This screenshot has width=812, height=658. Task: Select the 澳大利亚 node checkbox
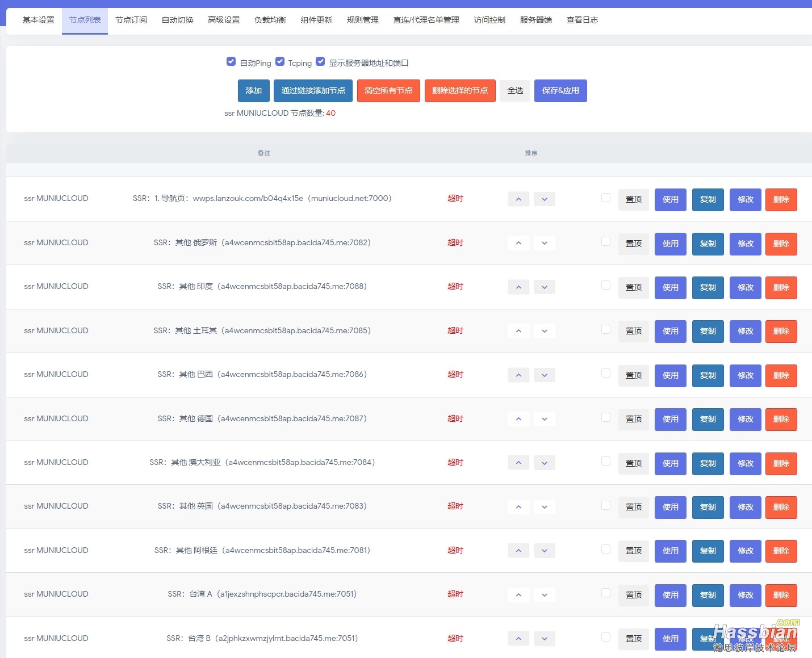tap(606, 461)
